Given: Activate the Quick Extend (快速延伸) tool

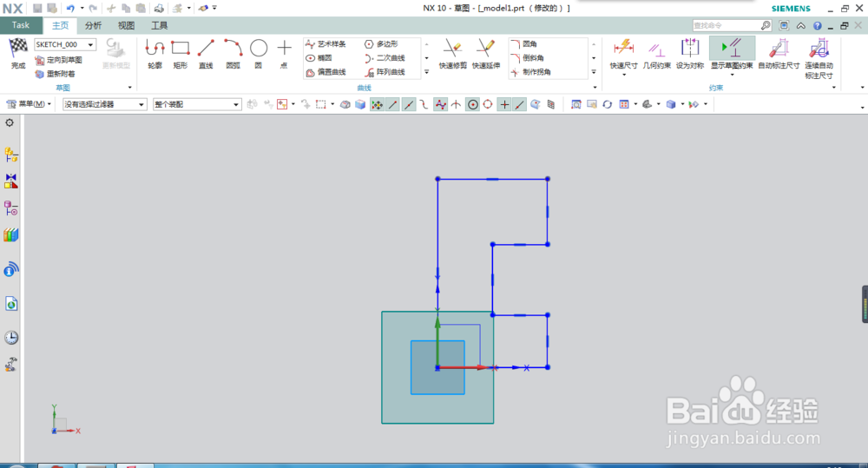Looking at the screenshot, I should (486, 55).
